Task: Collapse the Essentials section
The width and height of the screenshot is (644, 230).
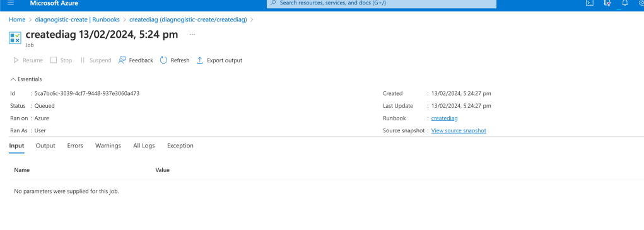Action: pyautogui.click(x=26, y=79)
